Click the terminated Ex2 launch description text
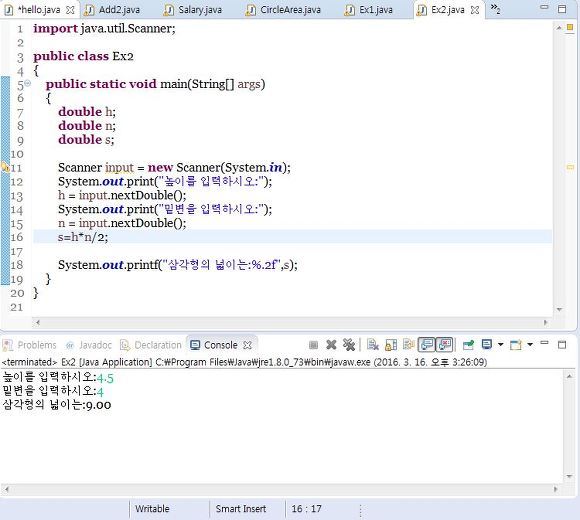The width and height of the screenshot is (580, 520). 244,362
